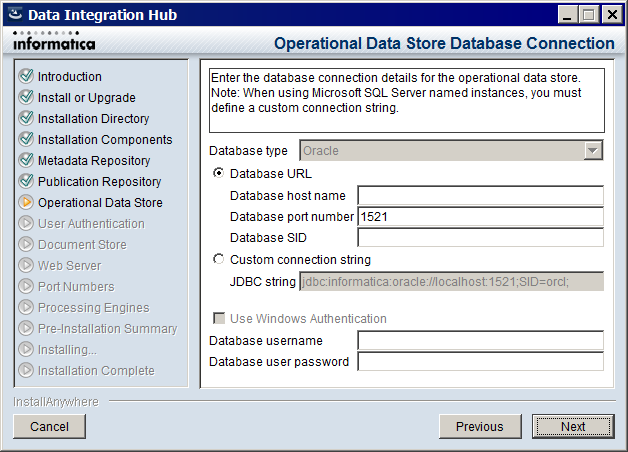Click the Processing Engines step arrow icon
The width and height of the screenshot is (628, 452).
coord(26,307)
